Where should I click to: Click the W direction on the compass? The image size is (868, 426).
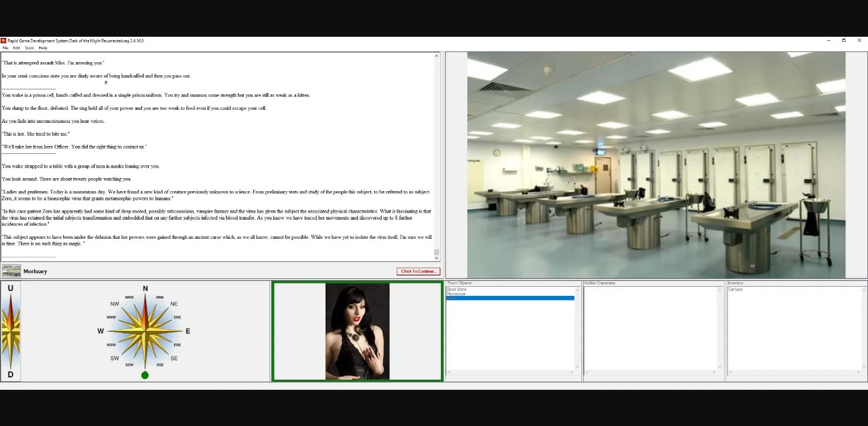coord(101,331)
